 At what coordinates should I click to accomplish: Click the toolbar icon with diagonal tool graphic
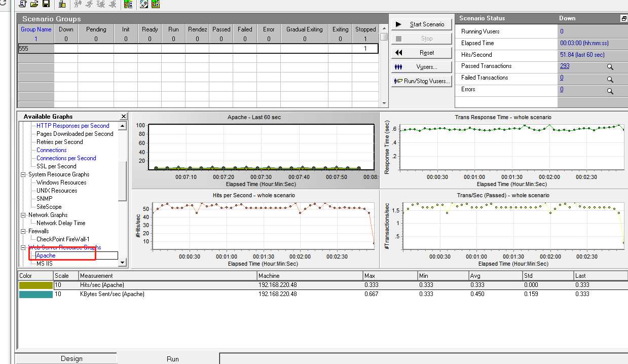point(143,4)
